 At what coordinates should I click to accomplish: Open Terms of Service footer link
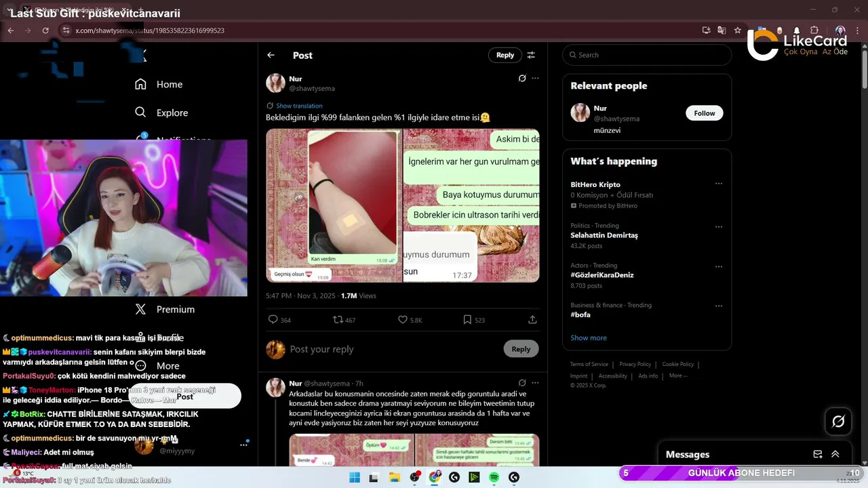coord(589,365)
